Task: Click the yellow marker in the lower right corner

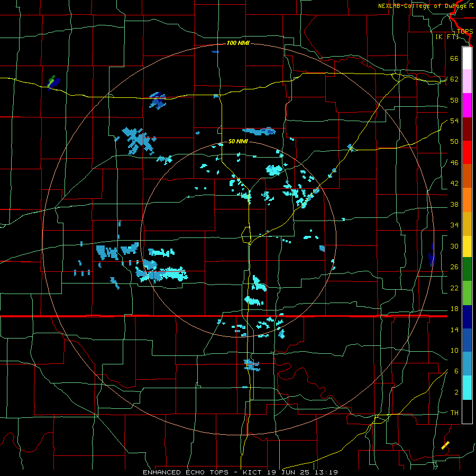Action: point(445,445)
